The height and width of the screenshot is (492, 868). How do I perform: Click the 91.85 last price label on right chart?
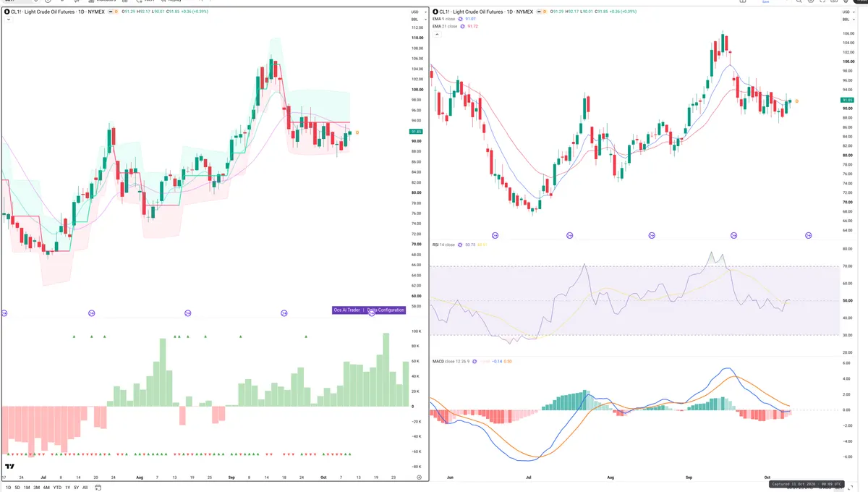pos(847,100)
